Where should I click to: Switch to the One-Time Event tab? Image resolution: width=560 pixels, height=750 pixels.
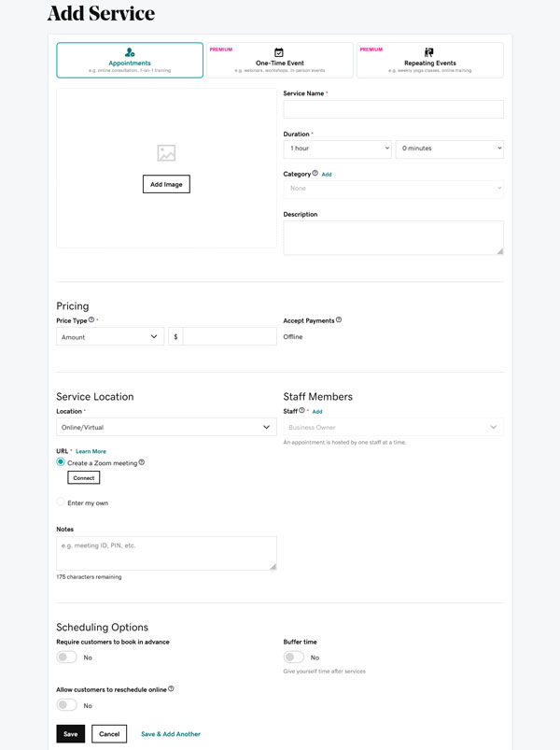(280, 60)
